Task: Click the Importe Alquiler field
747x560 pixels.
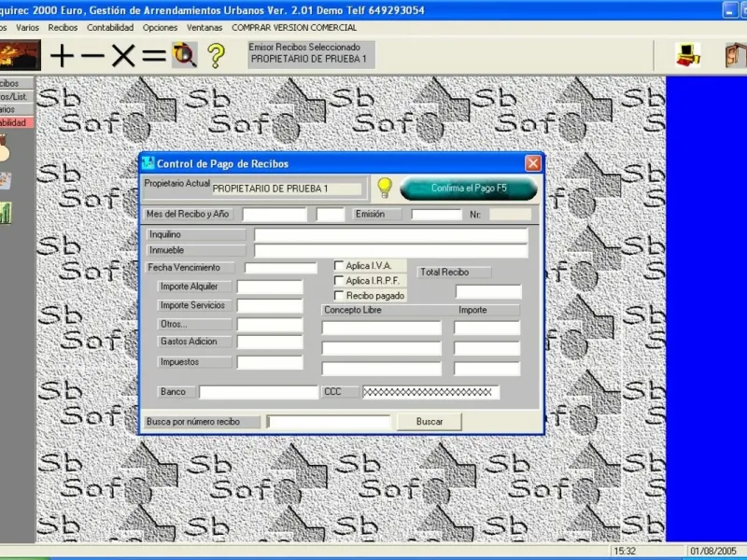Action: coord(270,287)
